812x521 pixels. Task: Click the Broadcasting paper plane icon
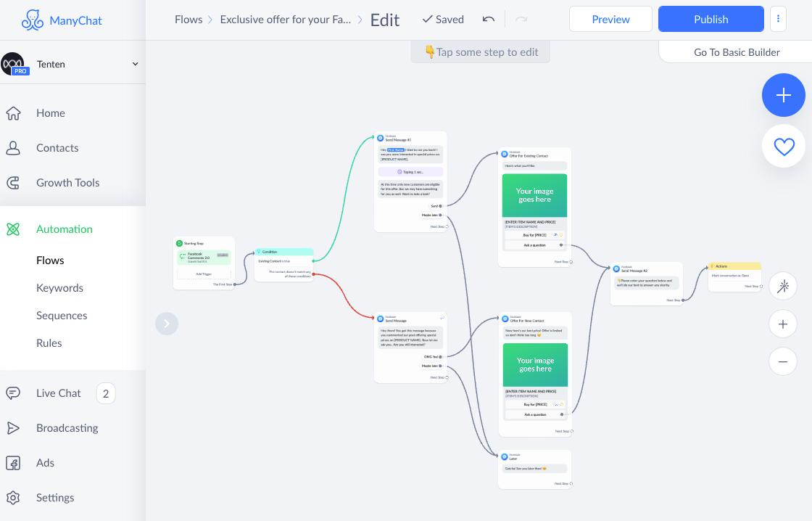[13, 427]
